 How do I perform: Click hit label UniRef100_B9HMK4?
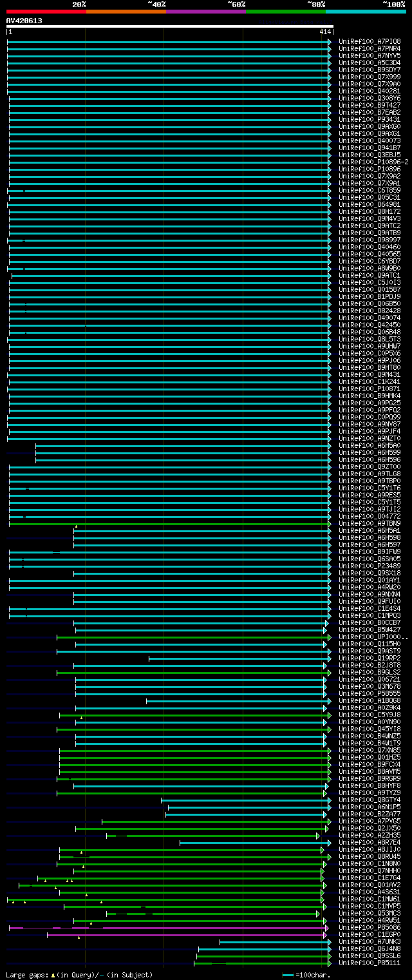369,396
